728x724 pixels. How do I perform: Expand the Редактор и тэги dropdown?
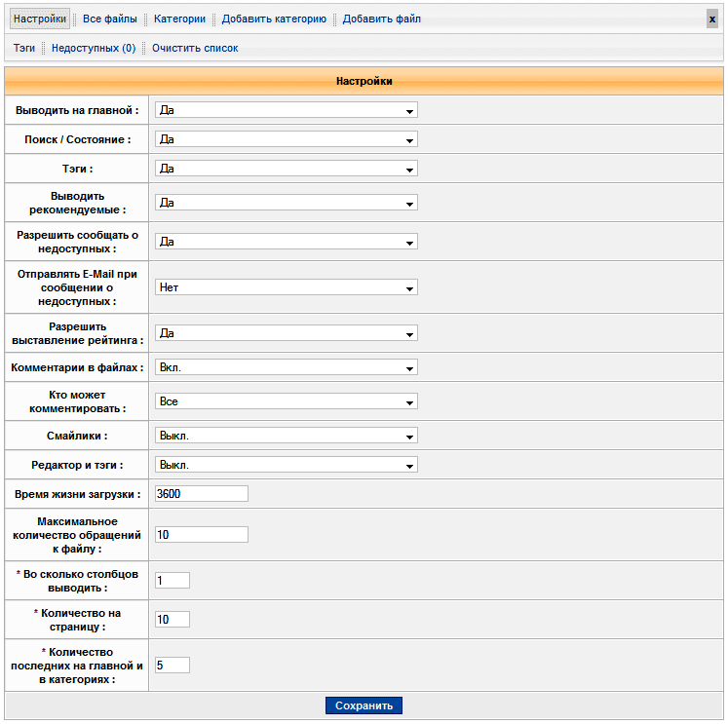pos(287,465)
